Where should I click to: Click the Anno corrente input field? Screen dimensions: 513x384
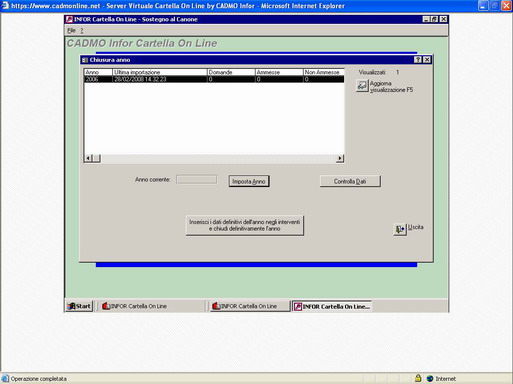coord(197,180)
